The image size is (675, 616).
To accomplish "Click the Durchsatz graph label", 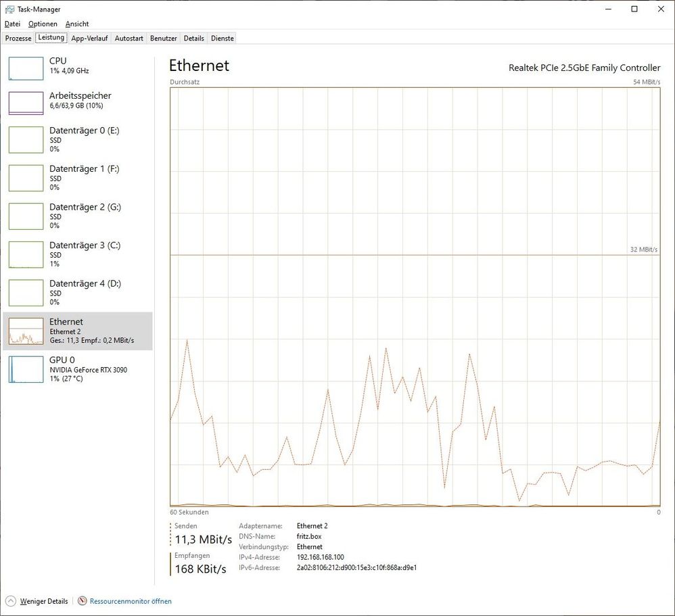I will [x=185, y=82].
